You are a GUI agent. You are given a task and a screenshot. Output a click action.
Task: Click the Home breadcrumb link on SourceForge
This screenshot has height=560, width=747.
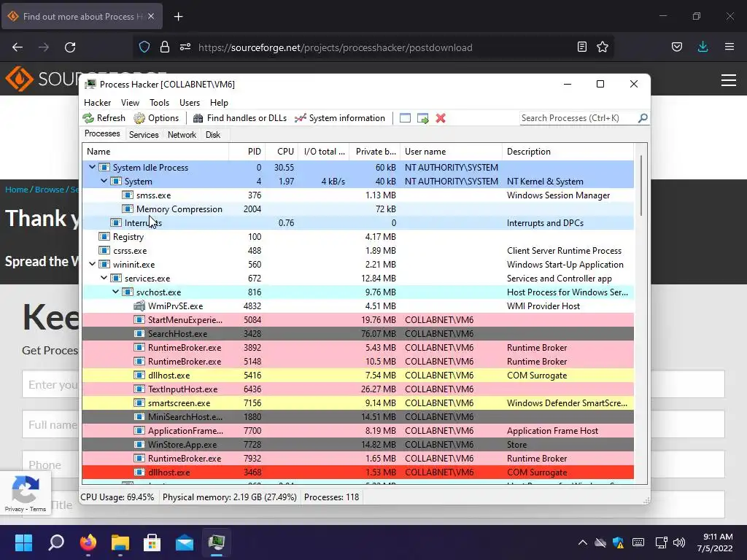pyautogui.click(x=17, y=190)
